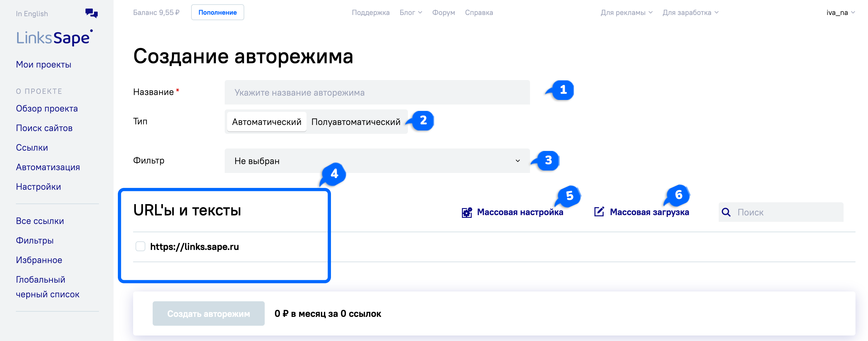Open Настройки in sidebar
The width and height of the screenshot is (868, 341).
pyautogui.click(x=38, y=186)
